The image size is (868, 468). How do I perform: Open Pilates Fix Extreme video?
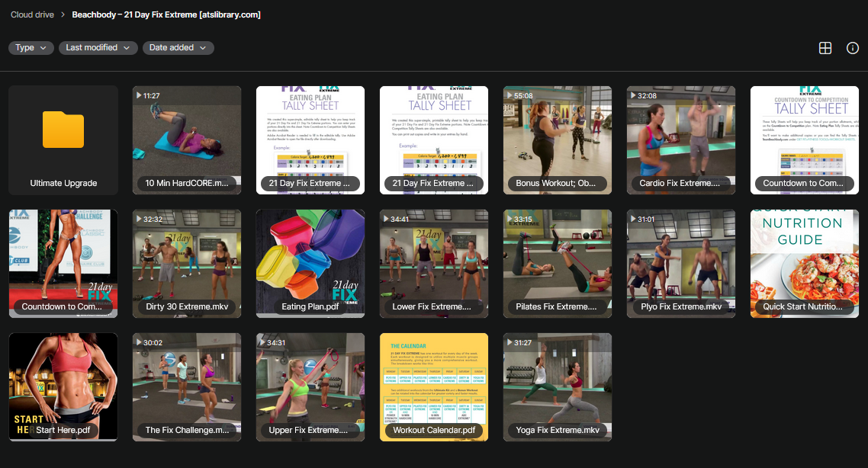(558, 264)
